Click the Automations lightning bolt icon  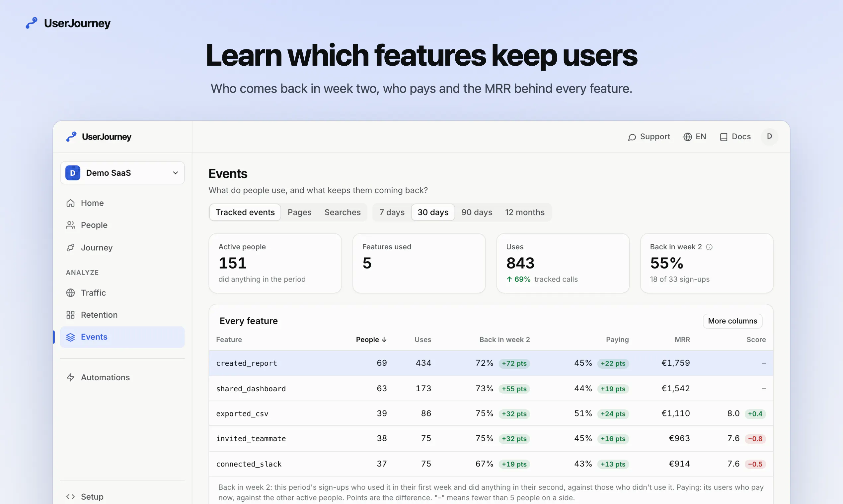[x=70, y=377]
